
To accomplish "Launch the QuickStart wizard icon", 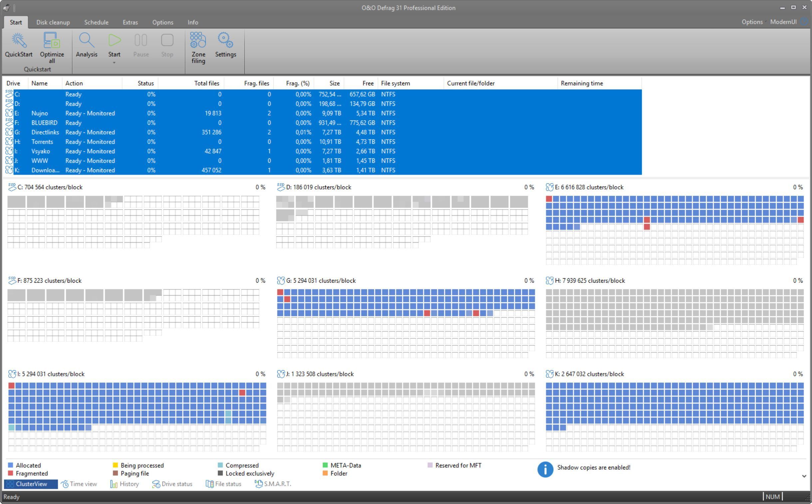I will [x=19, y=40].
